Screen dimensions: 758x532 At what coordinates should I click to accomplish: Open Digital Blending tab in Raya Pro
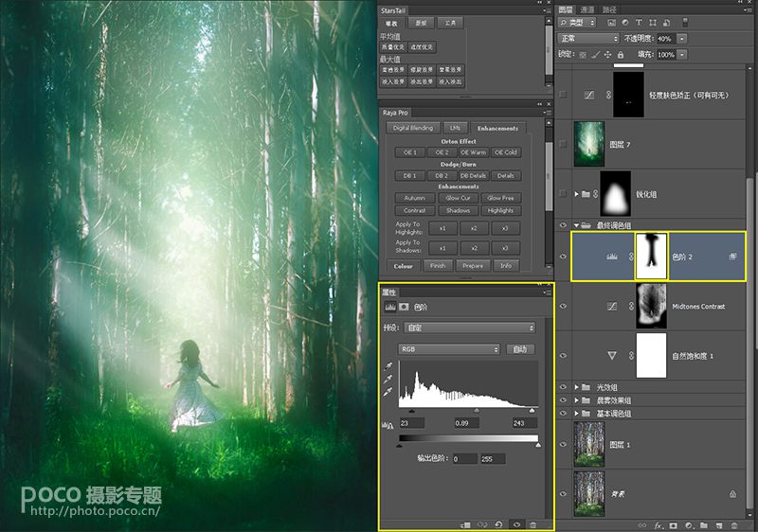coord(413,128)
